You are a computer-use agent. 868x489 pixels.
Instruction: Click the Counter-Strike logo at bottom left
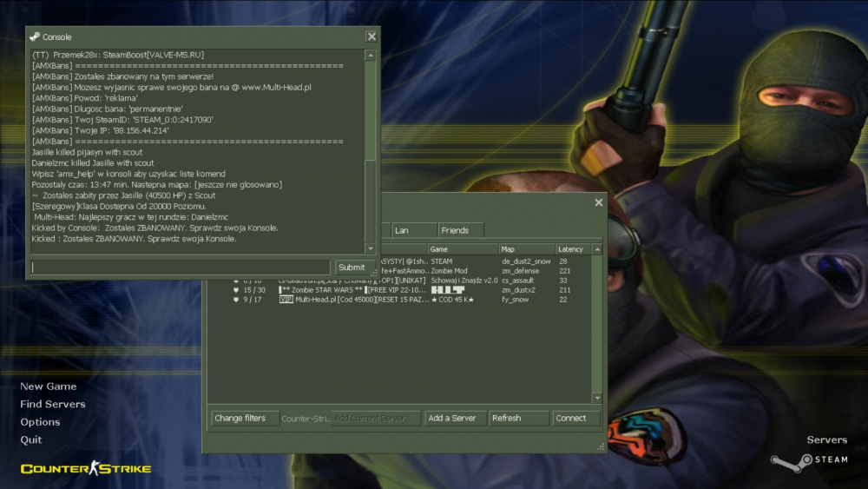[x=86, y=469]
